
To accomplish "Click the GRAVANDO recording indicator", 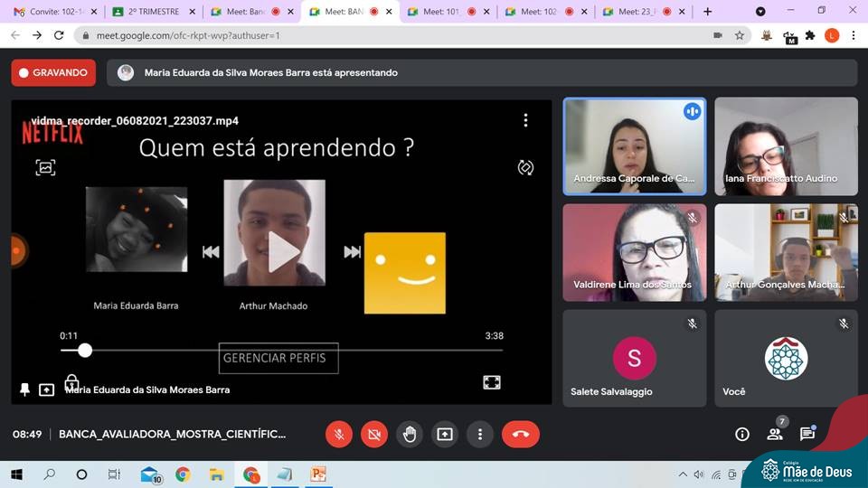I will click(x=53, y=72).
